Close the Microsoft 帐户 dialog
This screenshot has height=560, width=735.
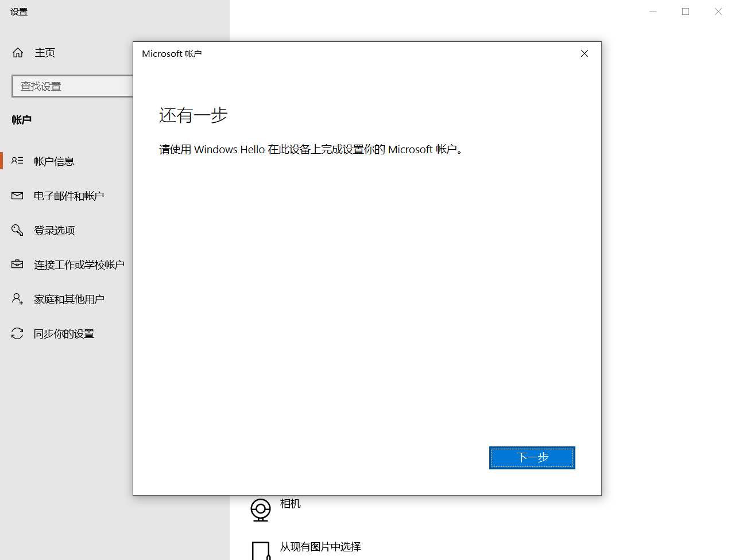point(585,53)
